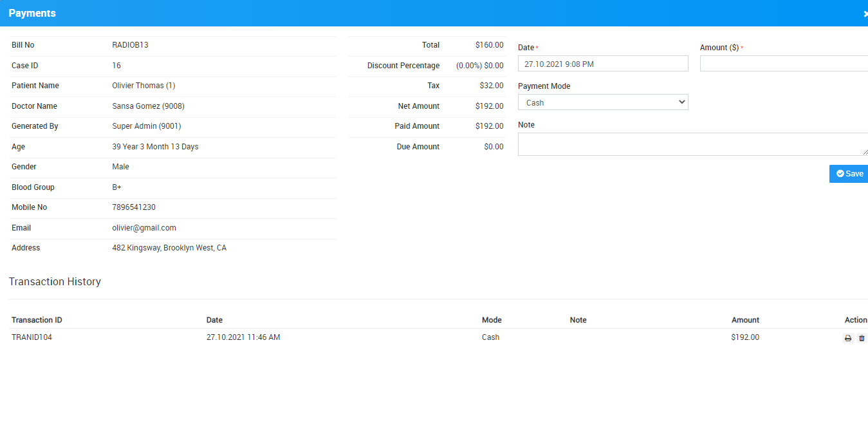Select the TRANID104 transaction ID cell
Screen dimensions: 868x423
click(32, 337)
